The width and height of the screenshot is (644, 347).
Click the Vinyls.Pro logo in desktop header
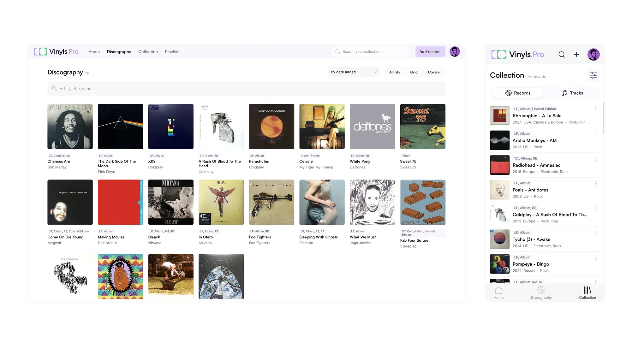(x=57, y=52)
